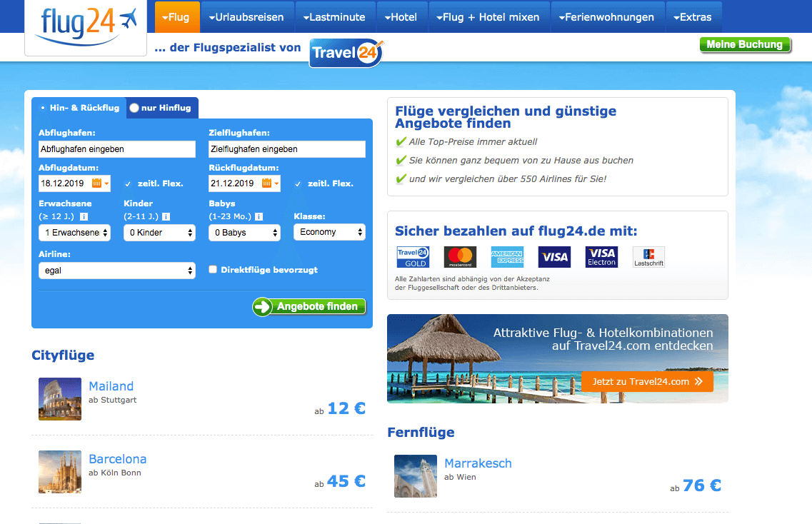Open the Barcelona flight link
Screen dimensions: 812x524
click(118, 459)
